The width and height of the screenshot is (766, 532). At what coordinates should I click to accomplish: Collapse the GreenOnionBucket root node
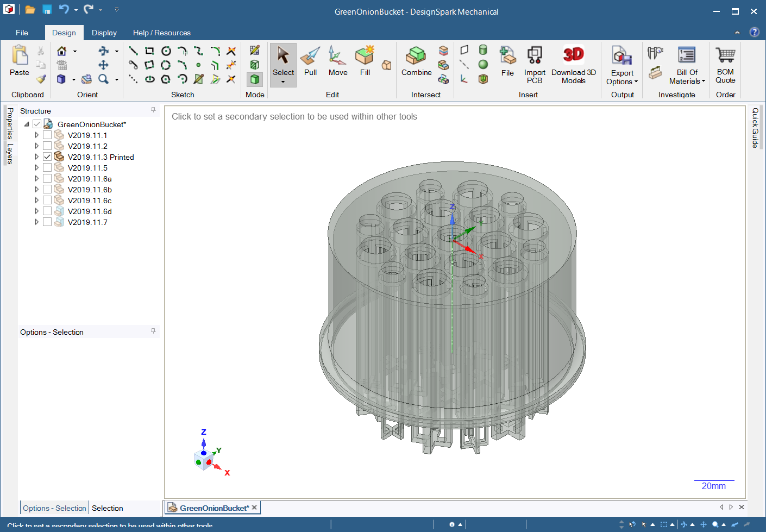point(27,124)
